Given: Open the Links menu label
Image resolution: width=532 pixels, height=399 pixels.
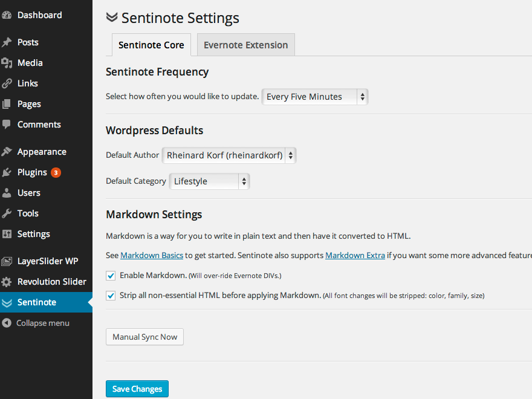Looking at the screenshot, I should click(x=27, y=83).
